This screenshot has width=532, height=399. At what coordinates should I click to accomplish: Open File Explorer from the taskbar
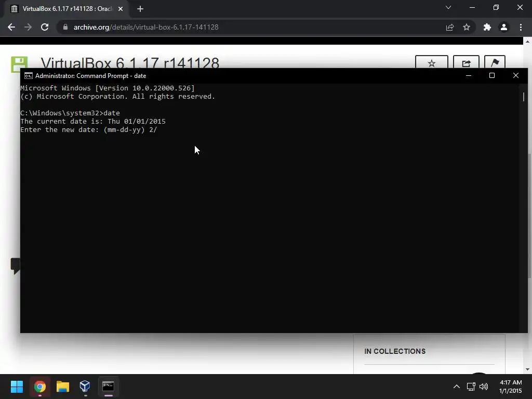(x=62, y=387)
